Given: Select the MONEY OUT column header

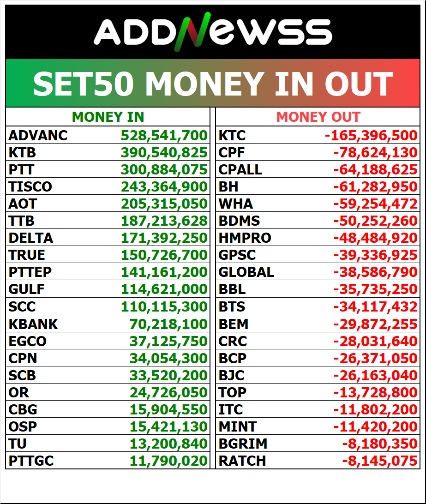Looking at the screenshot, I should coord(318,117).
